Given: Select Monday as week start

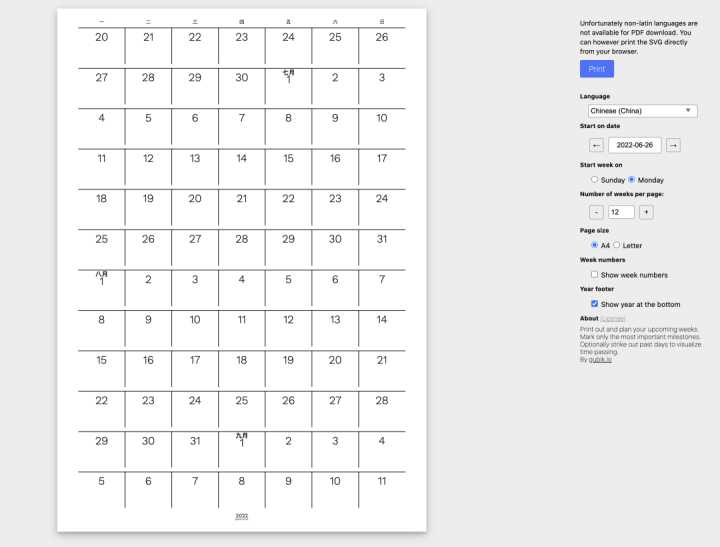Looking at the screenshot, I should [632, 180].
